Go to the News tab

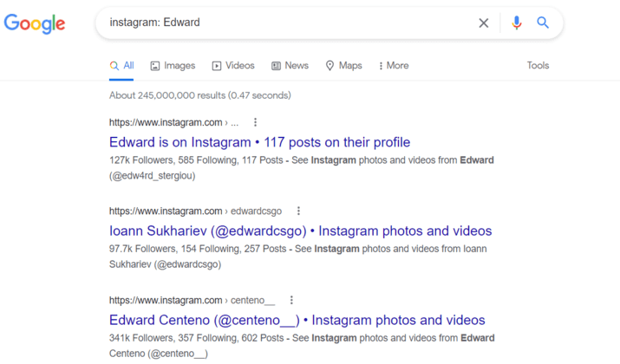click(290, 66)
